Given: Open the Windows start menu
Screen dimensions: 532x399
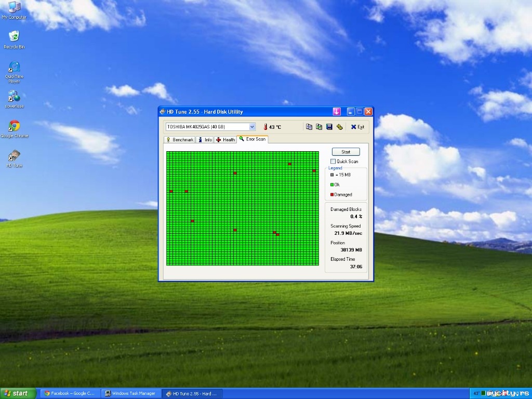Looking at the screenshot, I should tap(18, 393).
